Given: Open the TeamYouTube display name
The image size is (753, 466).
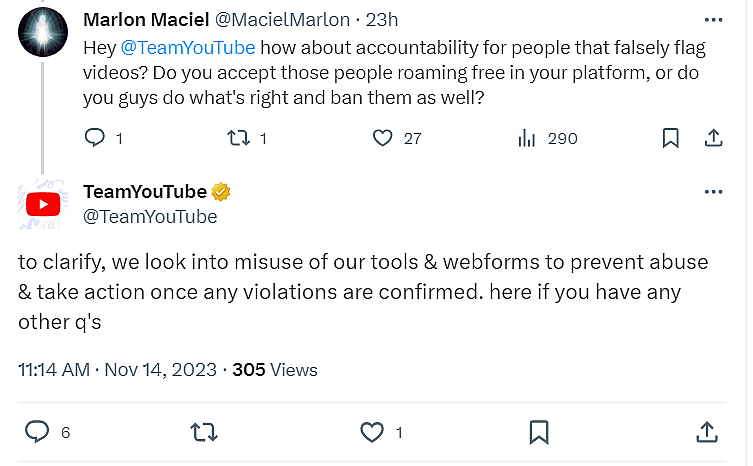Looking at the screenshot, I should [144, 192].
